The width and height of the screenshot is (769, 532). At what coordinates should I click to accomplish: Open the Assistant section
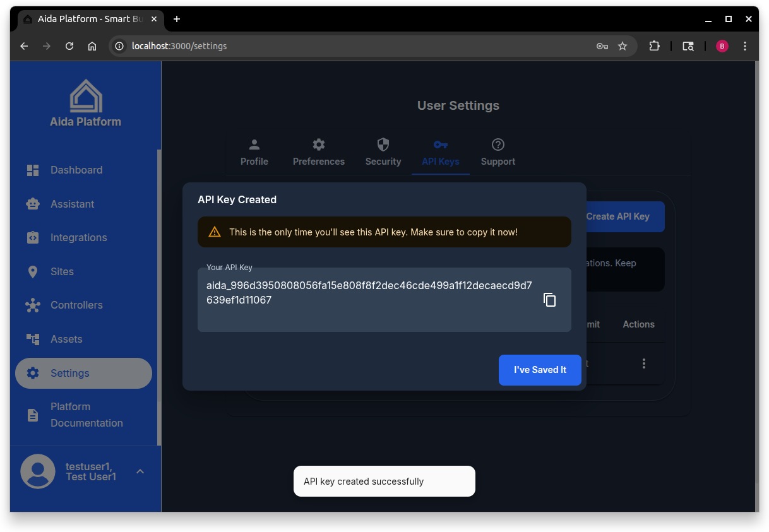(x=33, y=204)
